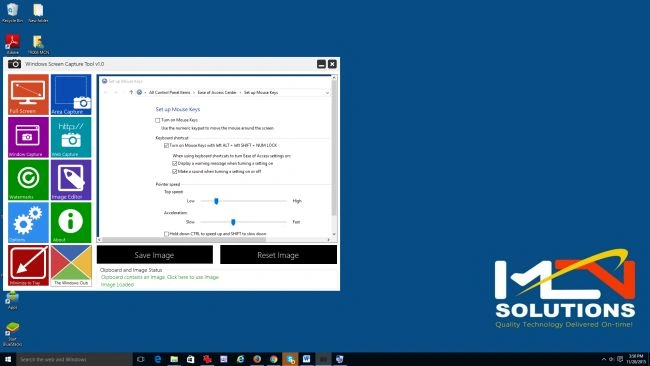650x366 pixels.
Task: Click 'All Control Panel Items' breadcrumb in preview
Action: pos(170,92)
